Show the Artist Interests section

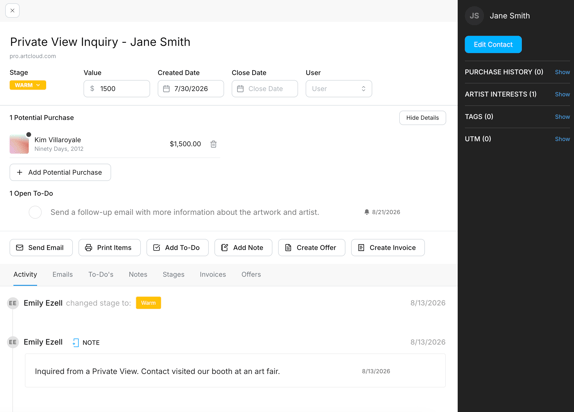click(x=562, y=94)
